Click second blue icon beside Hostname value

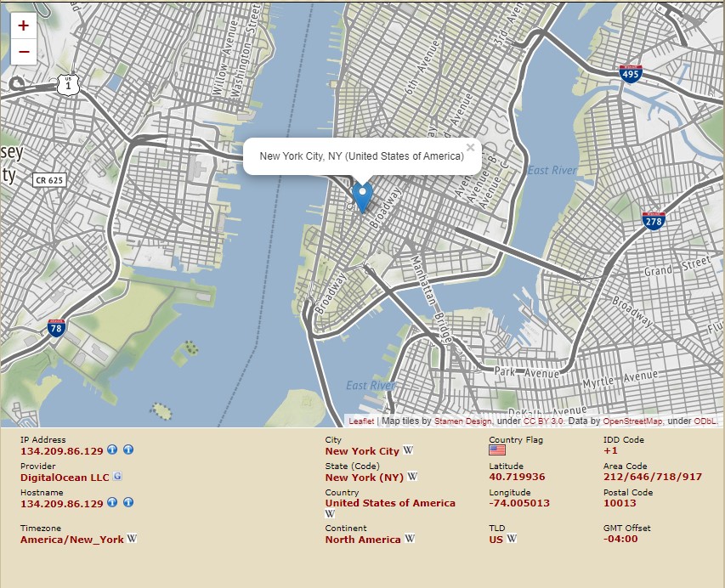click(x=128, y=503)
